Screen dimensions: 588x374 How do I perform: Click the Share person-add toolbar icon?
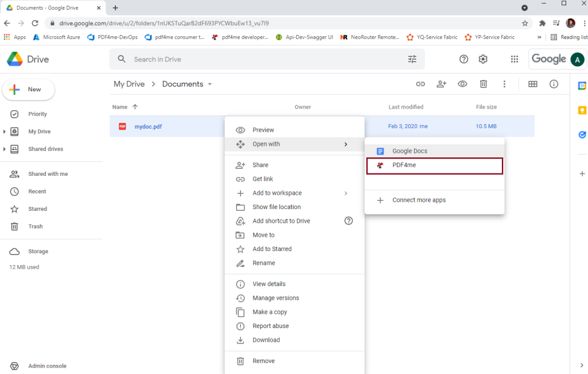point(442,84)
